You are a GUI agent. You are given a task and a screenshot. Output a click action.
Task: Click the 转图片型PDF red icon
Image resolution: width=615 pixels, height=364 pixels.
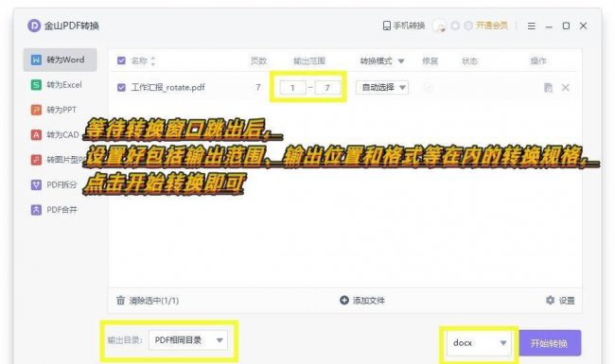click(36, 160)
